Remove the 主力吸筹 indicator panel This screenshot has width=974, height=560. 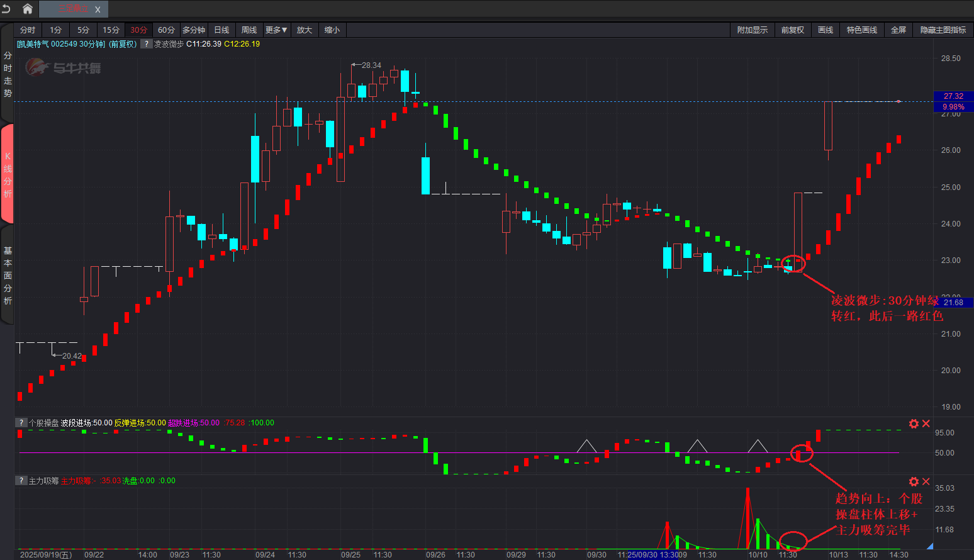point(926,481)
